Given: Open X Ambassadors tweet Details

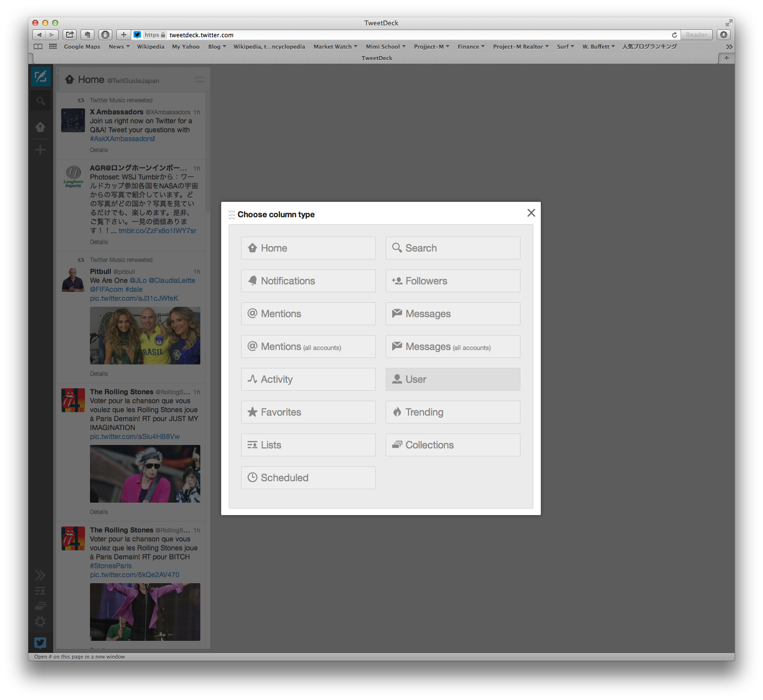Looking at the screenshot, I should coord(99,150).
